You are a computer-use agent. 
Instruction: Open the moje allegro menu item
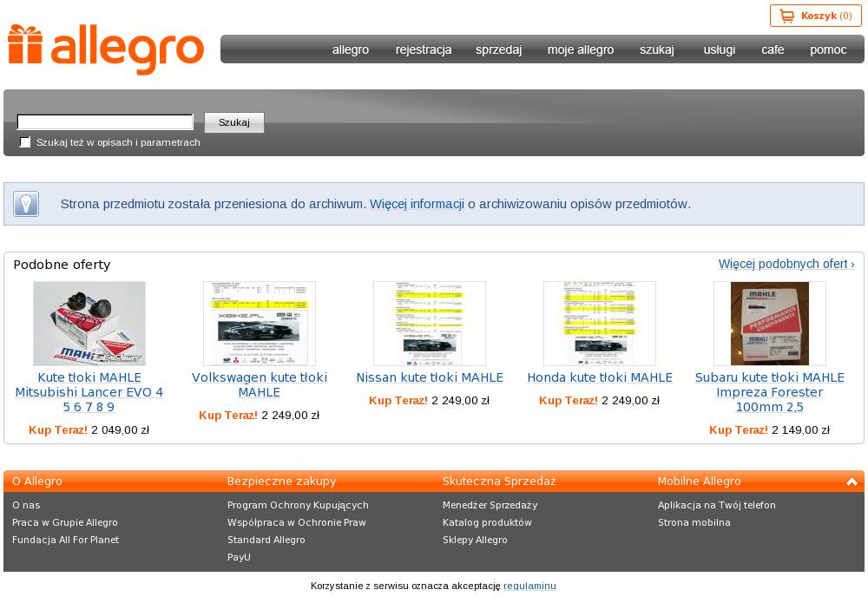(x=581, y=49)
